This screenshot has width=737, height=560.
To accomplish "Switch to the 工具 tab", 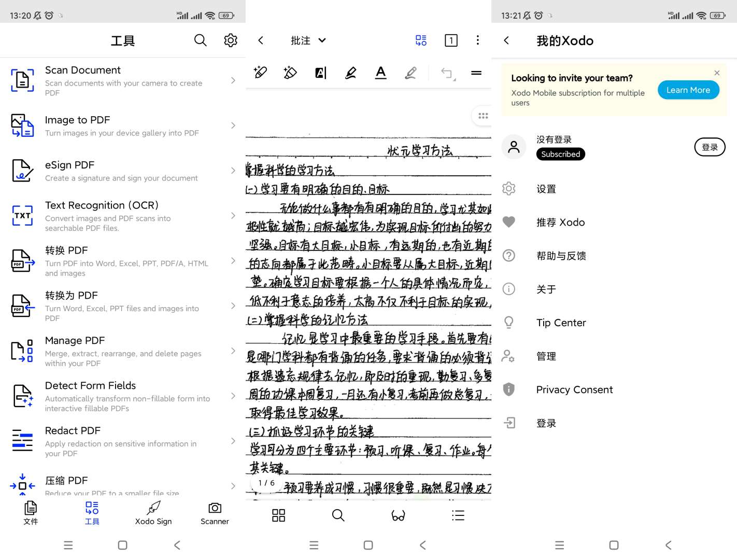I will pos(92,513).
